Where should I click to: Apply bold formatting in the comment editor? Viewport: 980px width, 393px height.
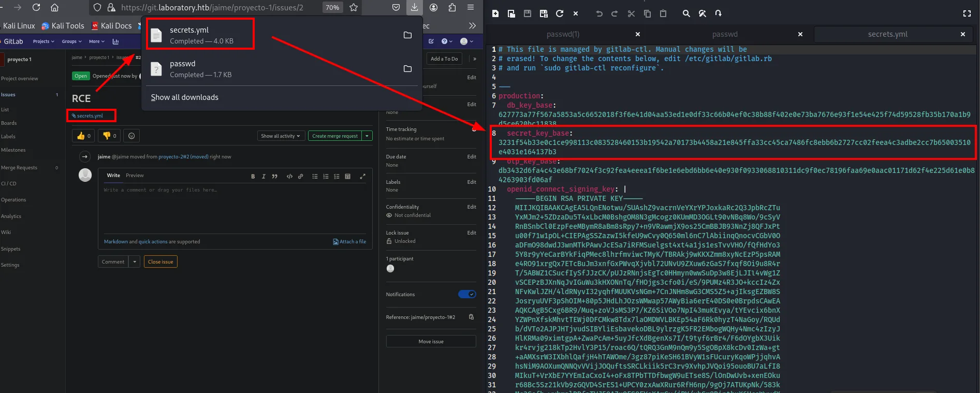253,176
